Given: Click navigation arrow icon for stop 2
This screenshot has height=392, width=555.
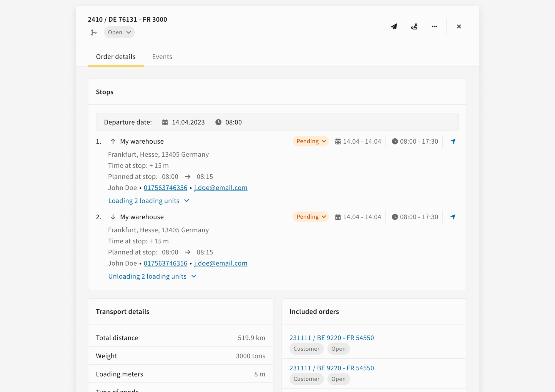Looking at the screenshot, I should (x=453, y=217).
